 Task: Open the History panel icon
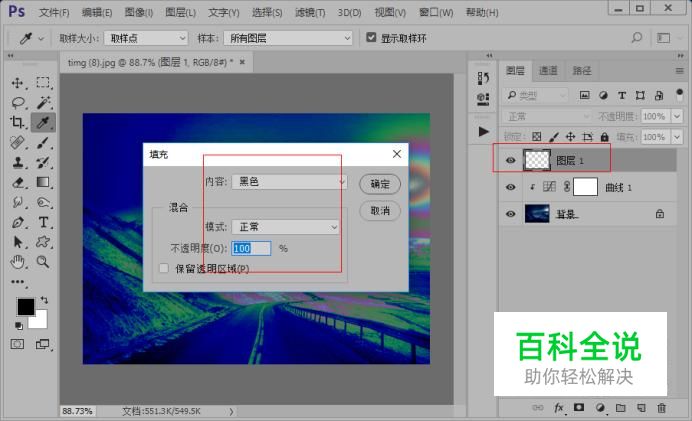[x=483, y=78]
